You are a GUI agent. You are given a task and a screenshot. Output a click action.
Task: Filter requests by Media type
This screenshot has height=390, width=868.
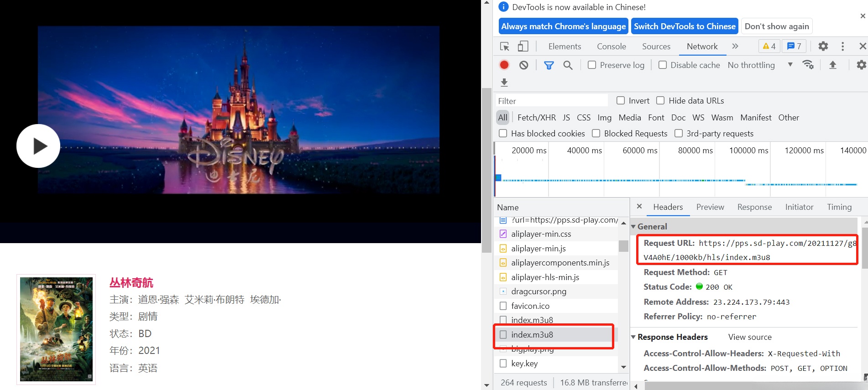point(630,118)
